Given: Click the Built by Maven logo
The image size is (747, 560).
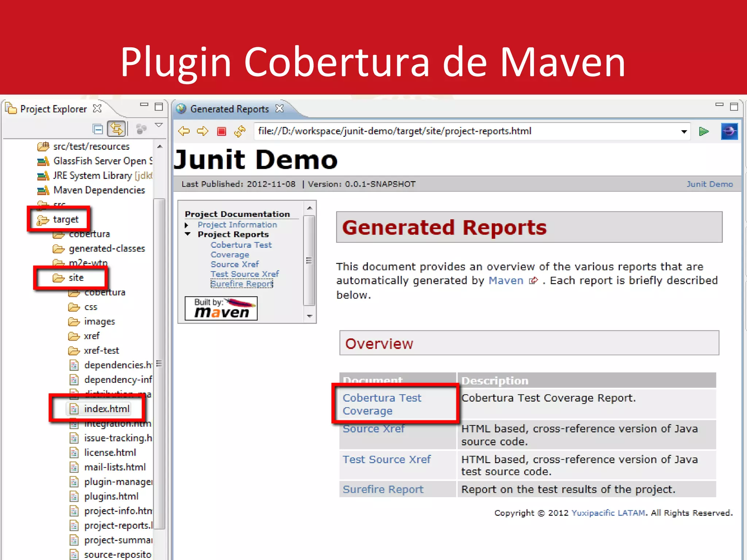Looking at the screenshot, I should 221,308.
